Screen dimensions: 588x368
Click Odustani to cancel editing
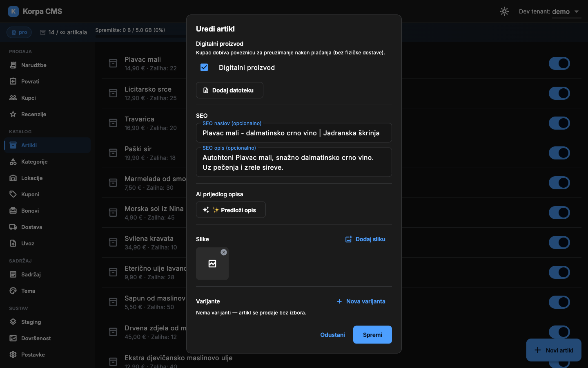[x=332, y=335]
